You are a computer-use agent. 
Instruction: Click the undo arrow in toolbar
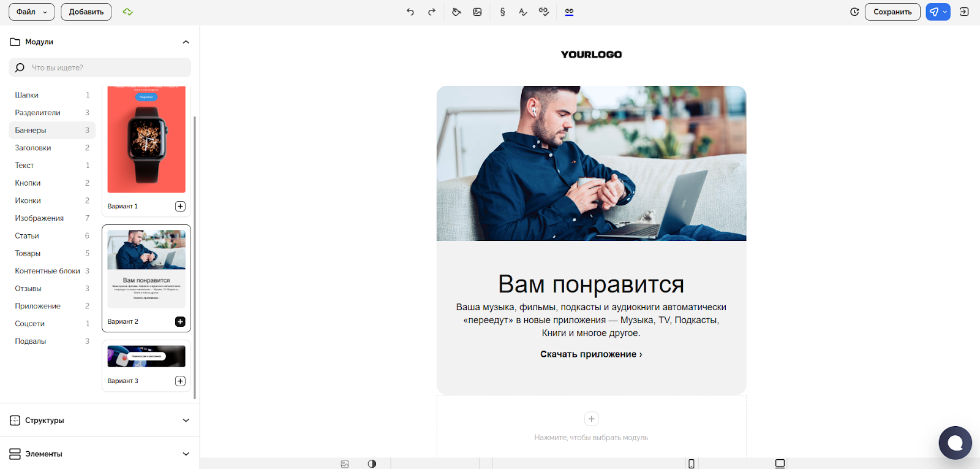tap(410, 12)
